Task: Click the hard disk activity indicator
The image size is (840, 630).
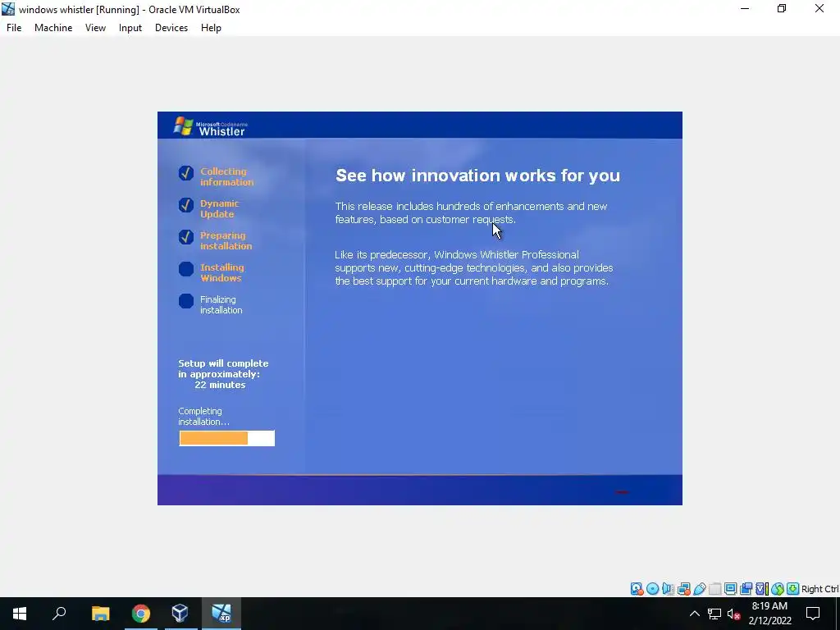Action: click(x=637, y=589)
